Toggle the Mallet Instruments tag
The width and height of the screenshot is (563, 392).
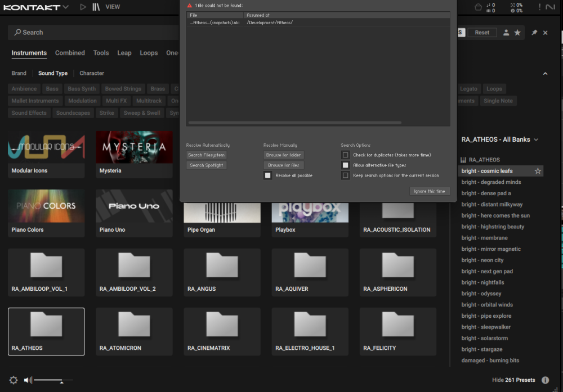[x=35, y=101]
